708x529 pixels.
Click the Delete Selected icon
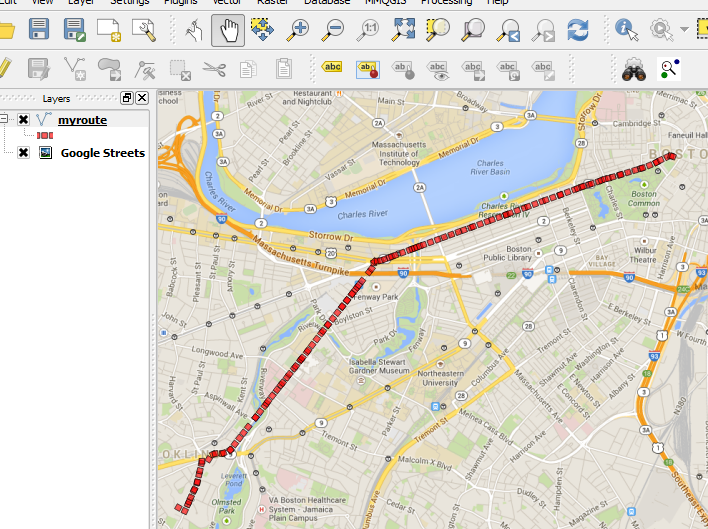(180, 70)
